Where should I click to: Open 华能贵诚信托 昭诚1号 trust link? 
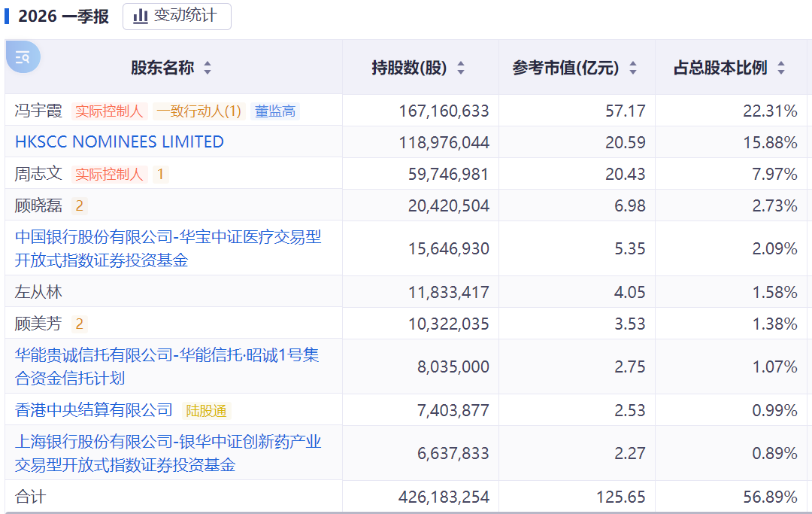[167, 366]
